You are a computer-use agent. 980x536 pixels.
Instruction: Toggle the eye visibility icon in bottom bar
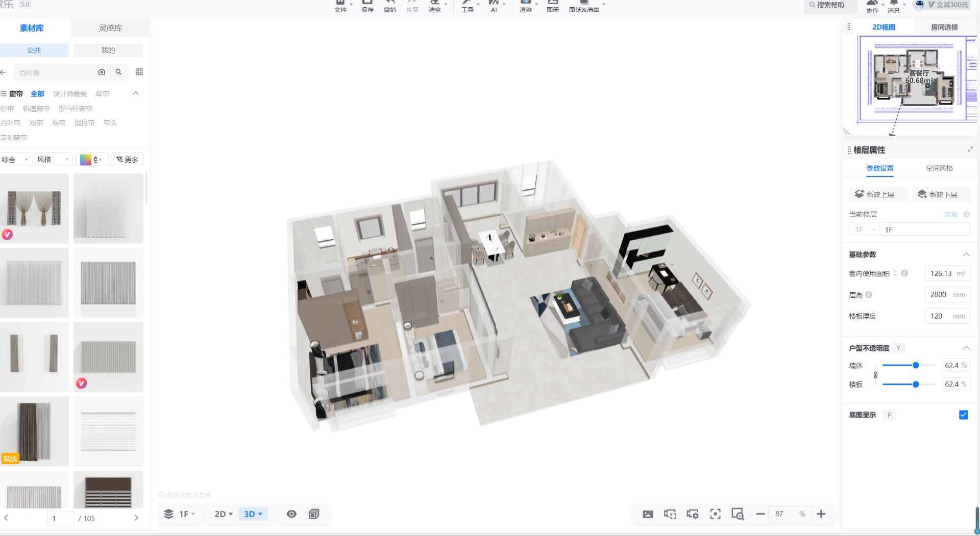(291, 514)
